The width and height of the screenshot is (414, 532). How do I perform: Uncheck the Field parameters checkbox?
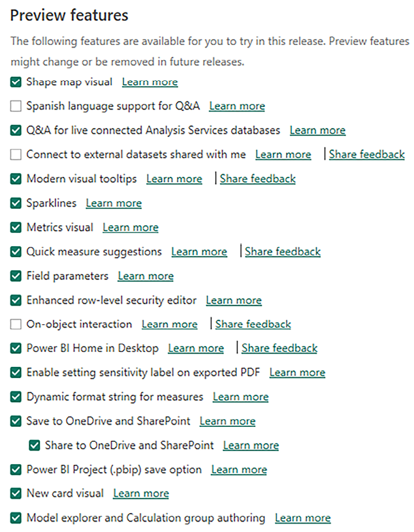(16, 276)
